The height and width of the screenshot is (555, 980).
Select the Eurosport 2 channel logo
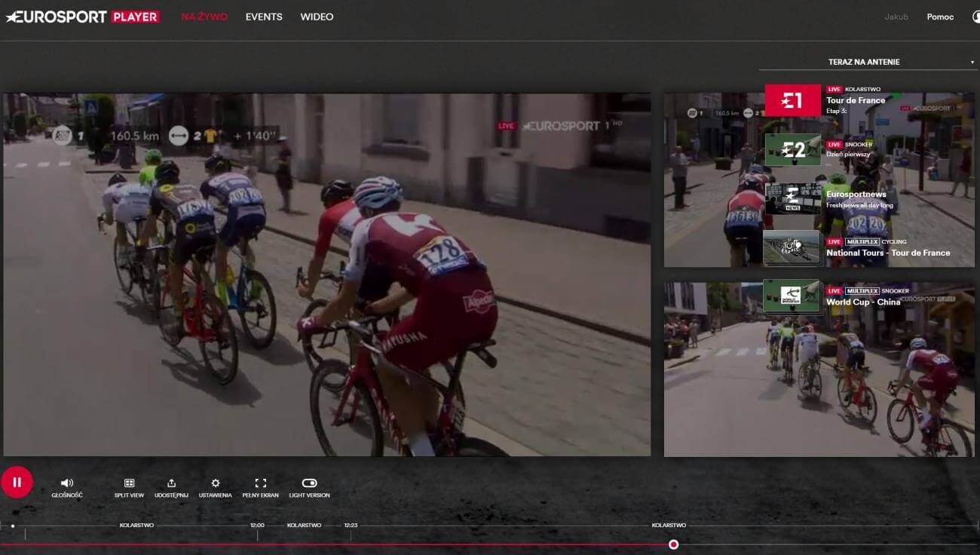[x=793, y=150]
